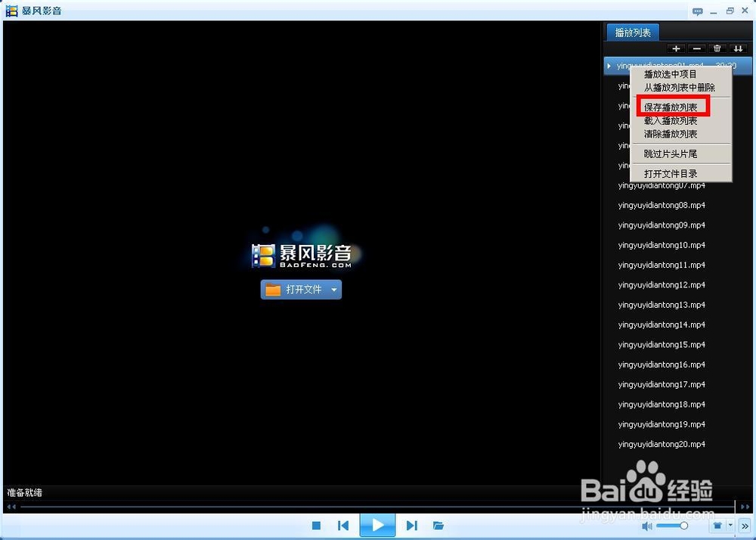Click on the playback seek bar

point(377,507)
